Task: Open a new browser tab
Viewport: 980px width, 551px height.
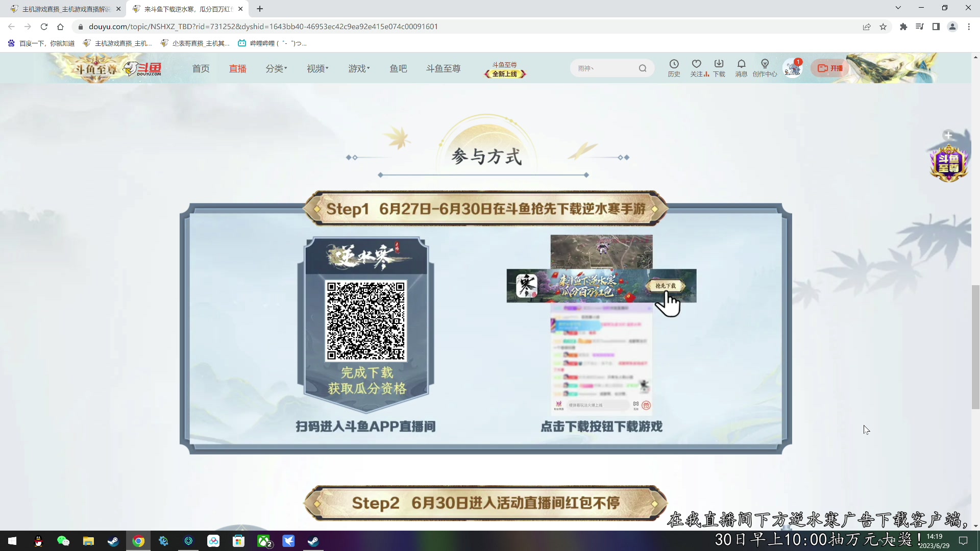Action: click(x=260, y=9)
